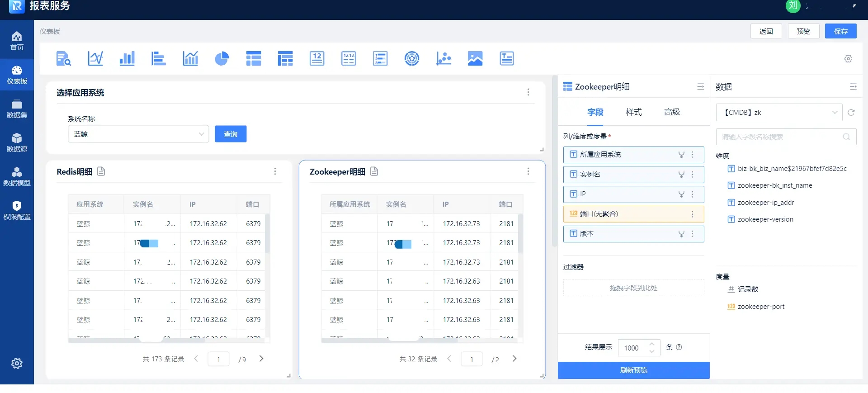Click the 保存 button
Image resolution: width=868 pixels, height=393 pixels.
point(840,31)
